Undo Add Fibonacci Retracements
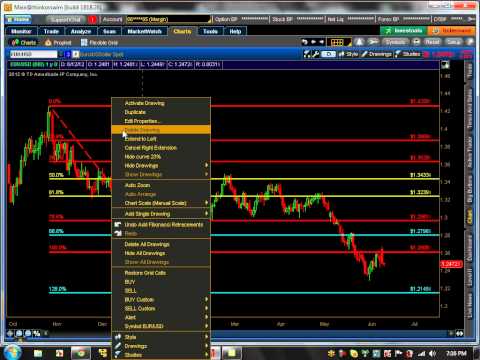This screenshot has height=360, width=480. (161, 225)
